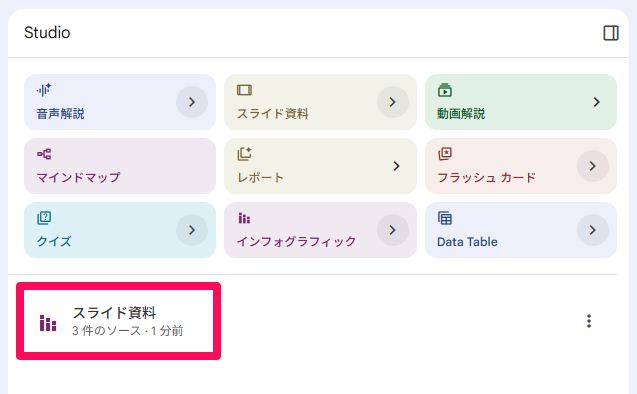The image size is (637, 394).
Task: Generate a マインドマップ
Action: click(120, 166)
